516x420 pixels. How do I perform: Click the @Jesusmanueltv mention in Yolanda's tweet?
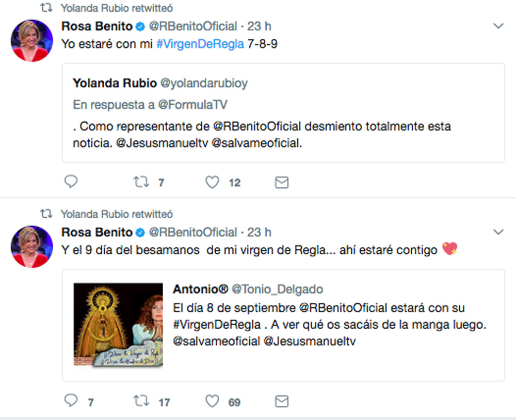163,143
